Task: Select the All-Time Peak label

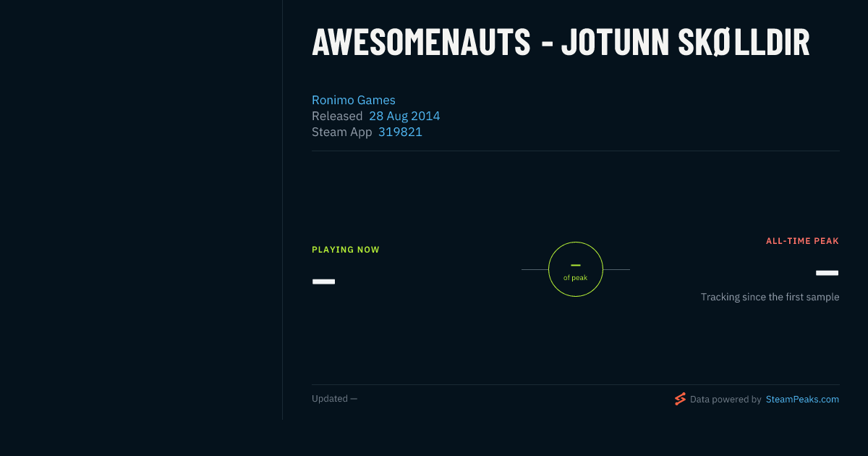Action: (x=802, y=241)
